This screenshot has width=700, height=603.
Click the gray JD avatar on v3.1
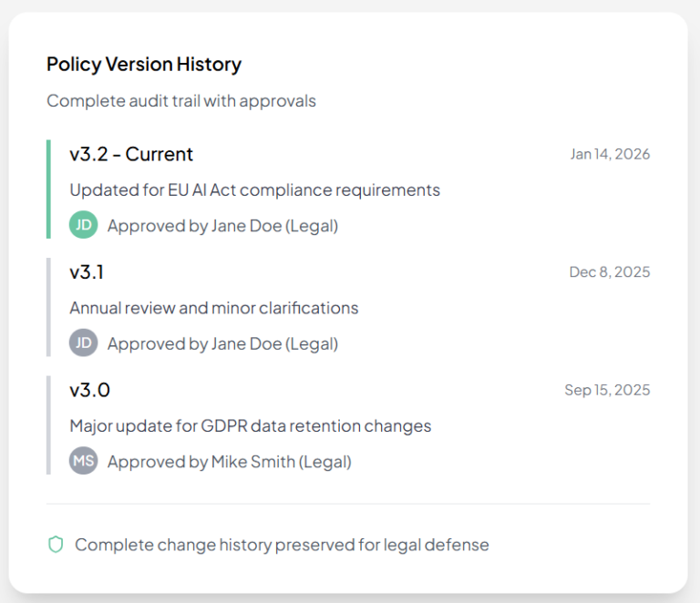[83, 343]
